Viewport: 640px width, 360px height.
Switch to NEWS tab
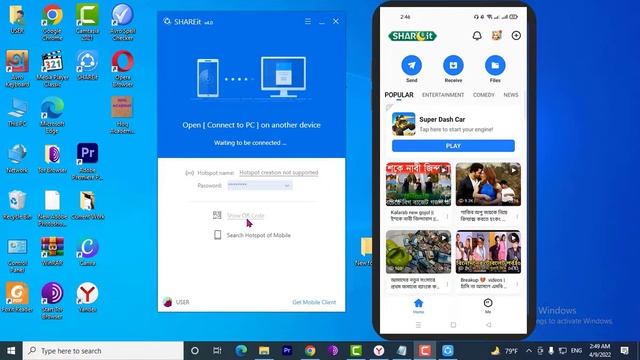[x=511, y=95]
